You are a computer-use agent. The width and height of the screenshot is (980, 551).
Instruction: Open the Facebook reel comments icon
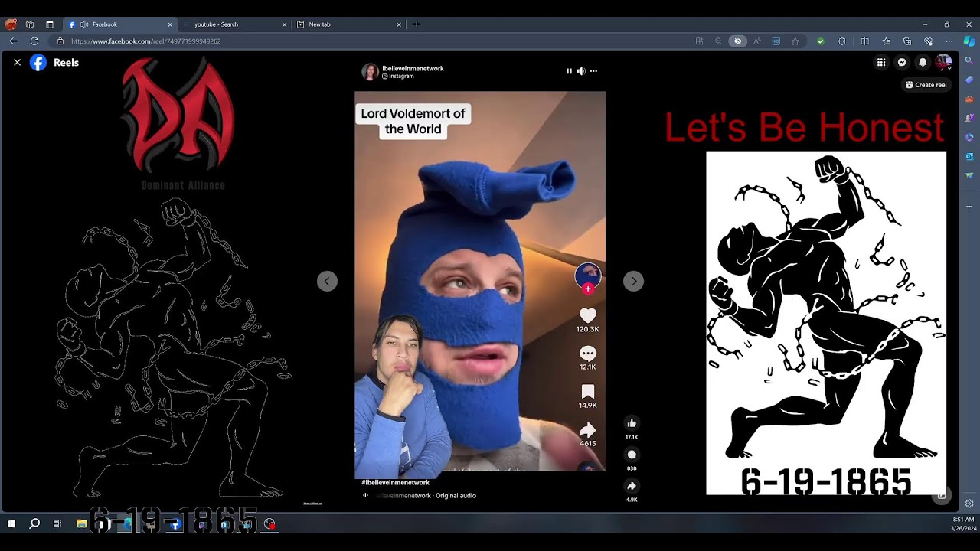pos(632,455)
